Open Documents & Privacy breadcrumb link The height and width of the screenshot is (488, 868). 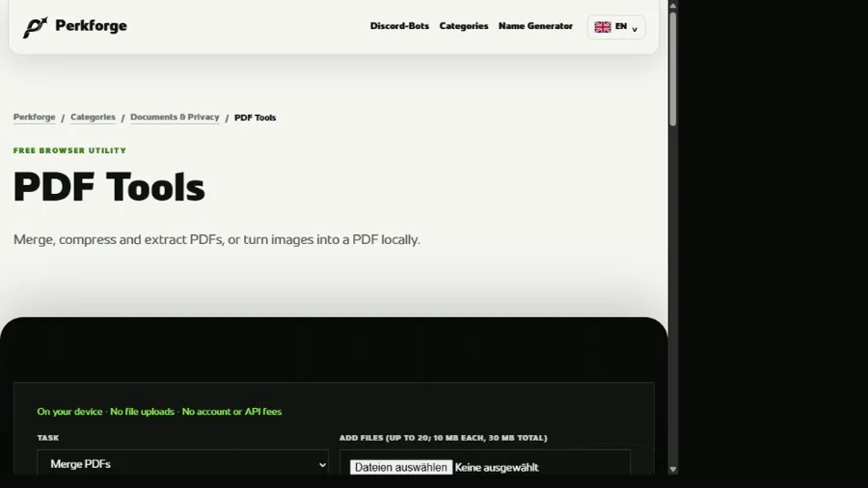(175, 118)
